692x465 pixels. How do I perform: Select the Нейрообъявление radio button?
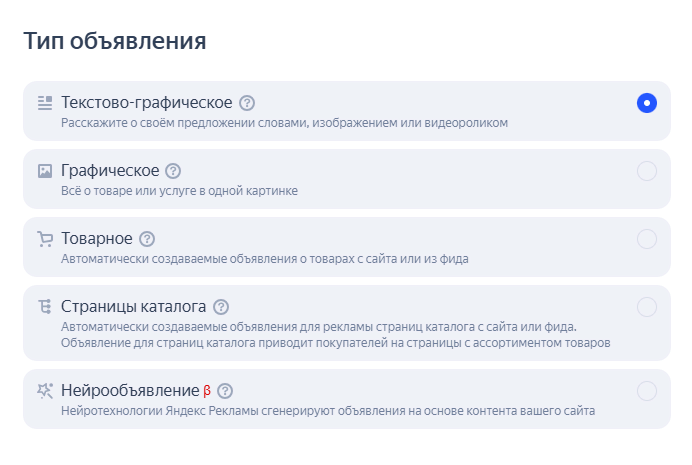pyautogui.click(x=647, y=391)
